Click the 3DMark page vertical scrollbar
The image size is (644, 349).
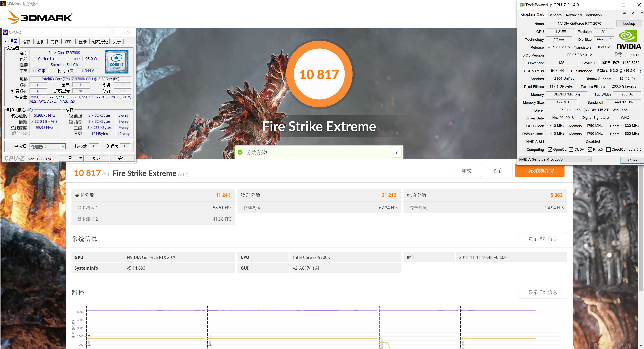coord(641,225)
